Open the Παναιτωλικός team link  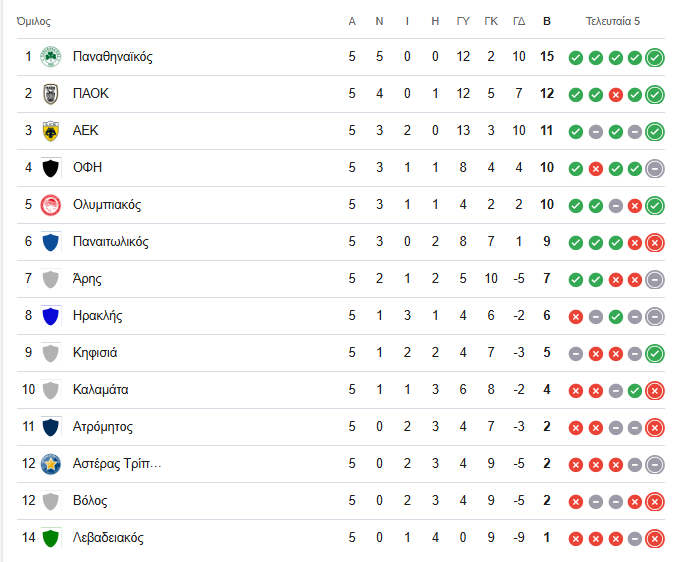coord(111,242)
